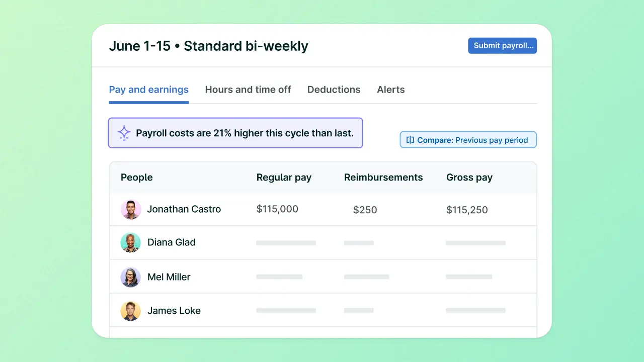Click Diana Glad's profile picture
The image size is (644, 362).
pos(131,242)
